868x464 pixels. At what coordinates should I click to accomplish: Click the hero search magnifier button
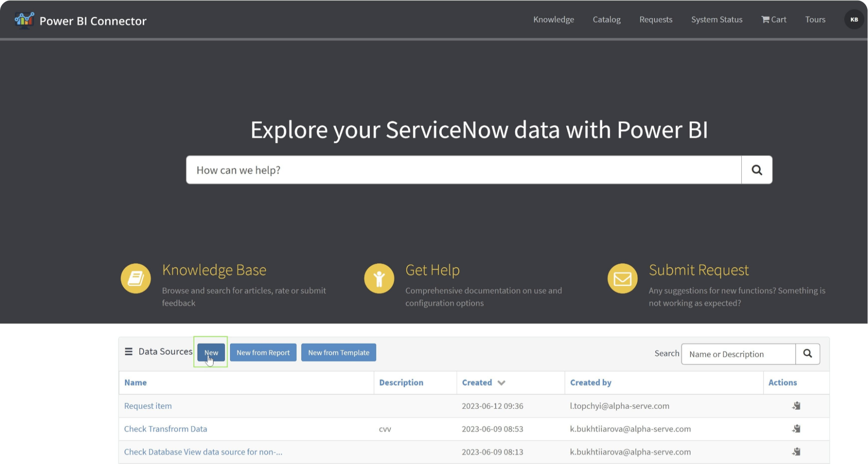756,170
